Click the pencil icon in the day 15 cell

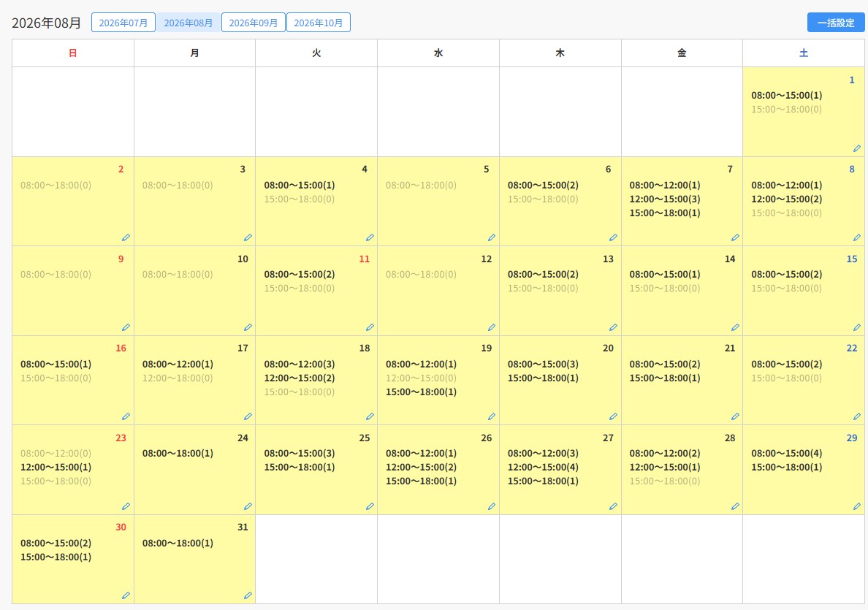[x=856, y=327]
